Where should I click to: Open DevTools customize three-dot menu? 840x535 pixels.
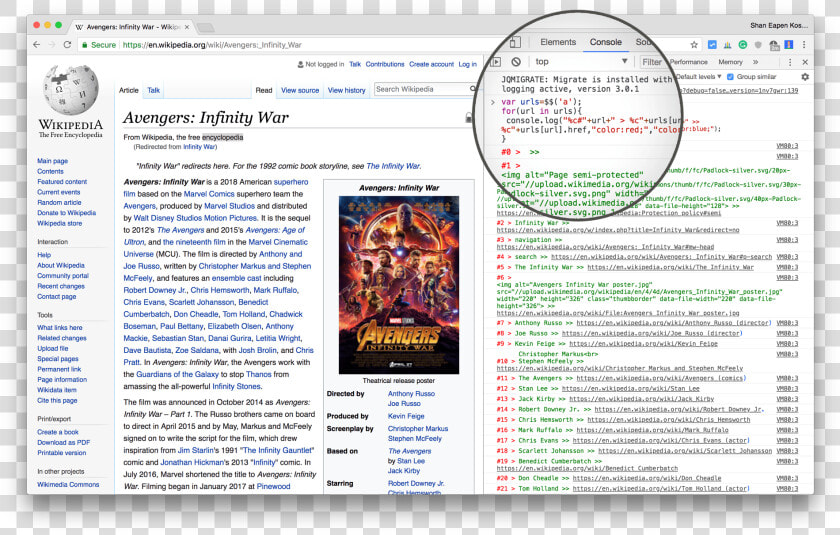pos(790,62)
